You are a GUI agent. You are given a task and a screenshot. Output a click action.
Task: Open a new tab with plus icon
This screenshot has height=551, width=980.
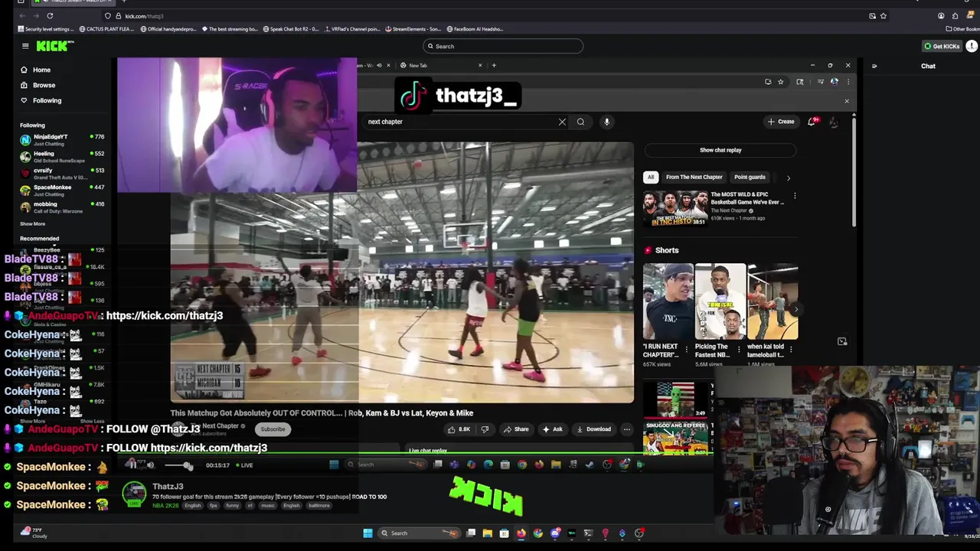point(494,65)
